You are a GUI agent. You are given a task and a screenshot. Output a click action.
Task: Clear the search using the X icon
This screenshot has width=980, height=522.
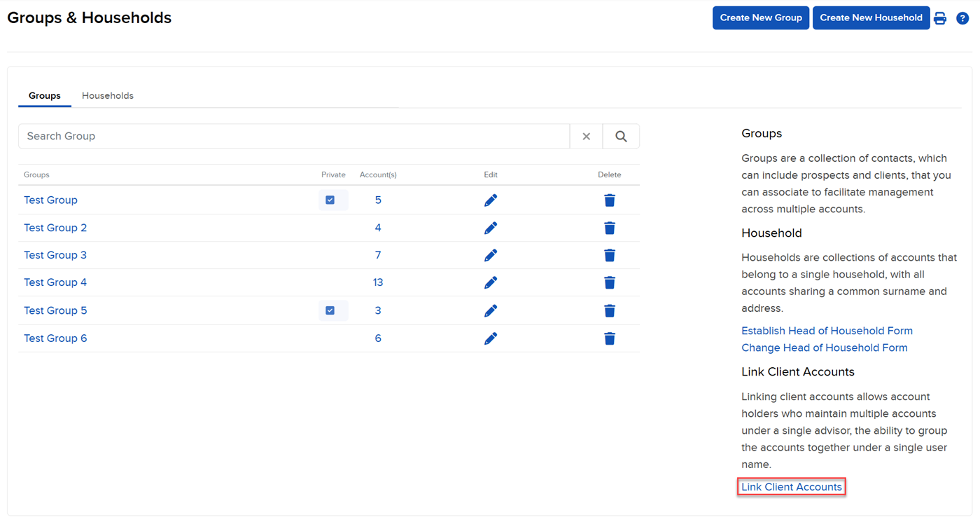[586, 135]
